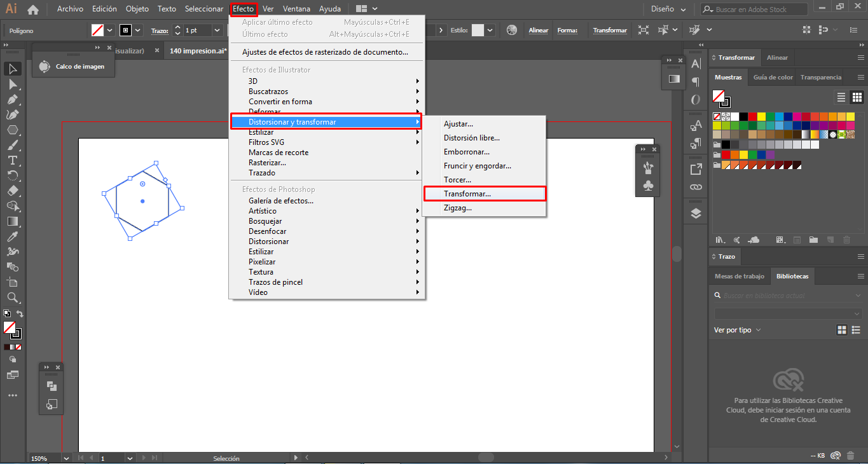Click the Image Trace (Calco de imagen) icon
The width and height of the screenshot is (868, 464).
coord(44,66)
